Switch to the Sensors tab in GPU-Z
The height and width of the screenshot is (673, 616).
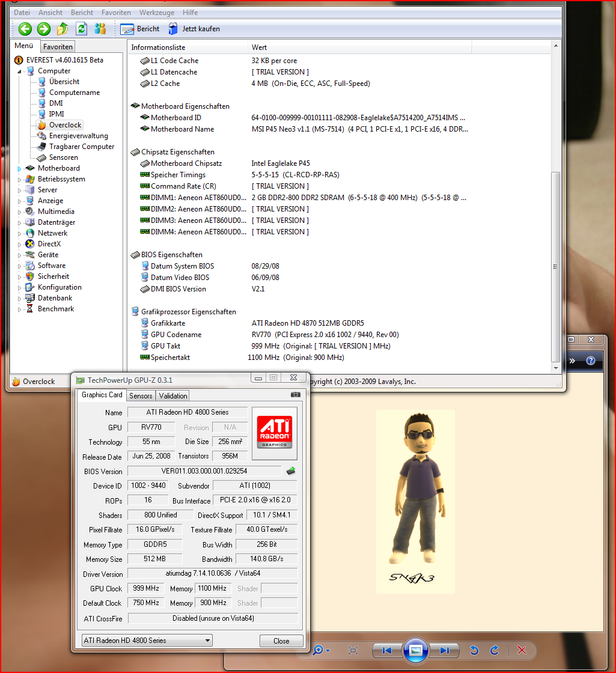pos(141,396)
